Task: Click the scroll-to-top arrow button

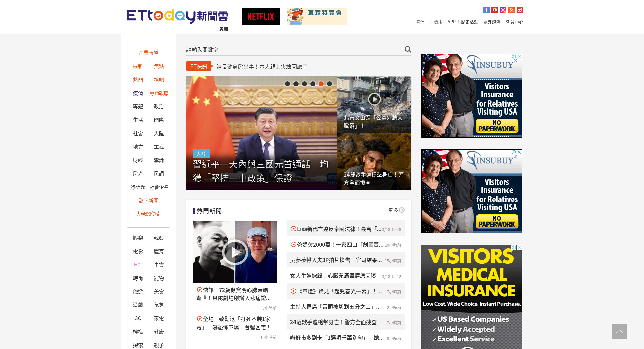Action: tap(619, 331)
